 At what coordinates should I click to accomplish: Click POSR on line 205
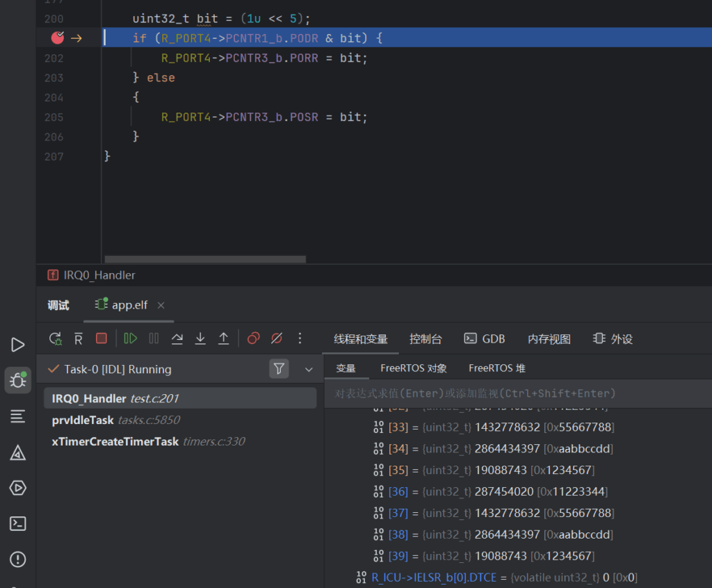(304, 117)
